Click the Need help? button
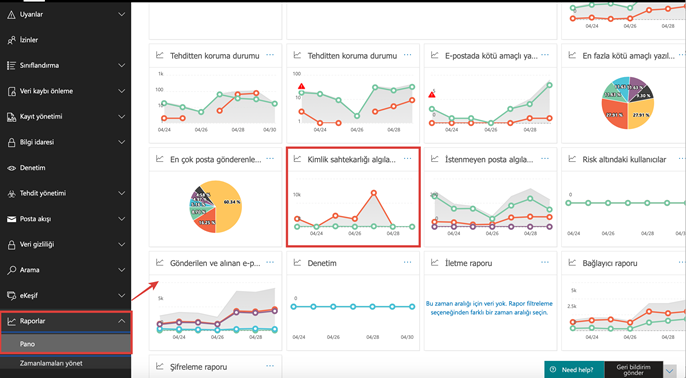 (x=574, y=370)
